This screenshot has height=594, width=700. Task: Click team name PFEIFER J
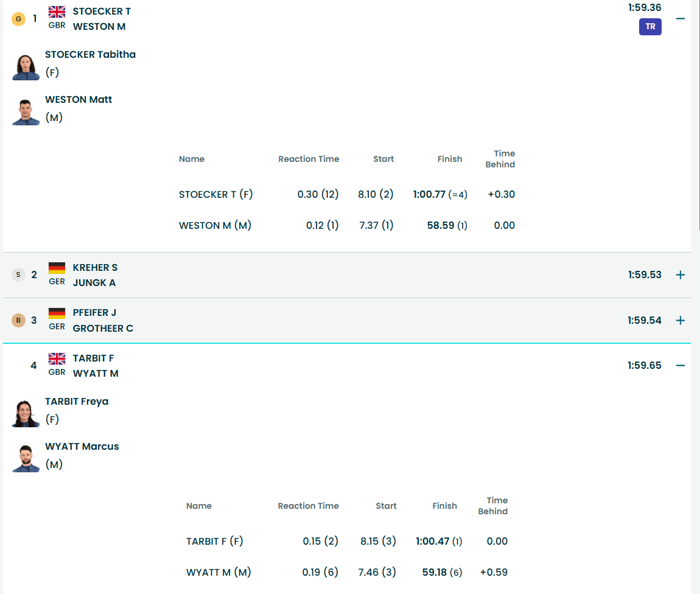click(94, 312)
